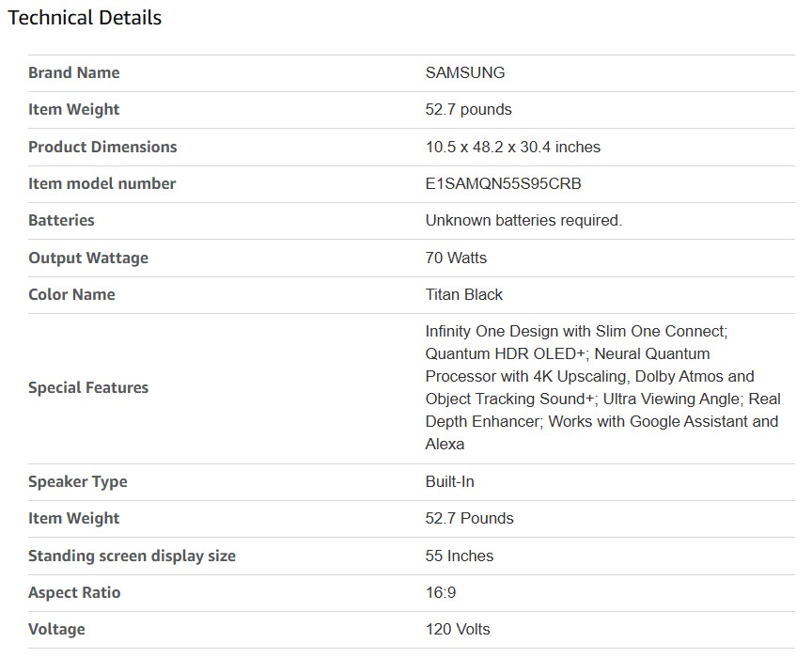
Task: Click the model number E1SAMQN55S95CRB
Action: pos(503,183)
